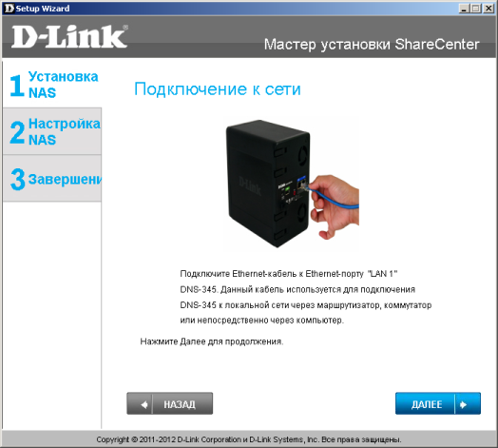Click the large number 3 step icon

click(17, 180)
